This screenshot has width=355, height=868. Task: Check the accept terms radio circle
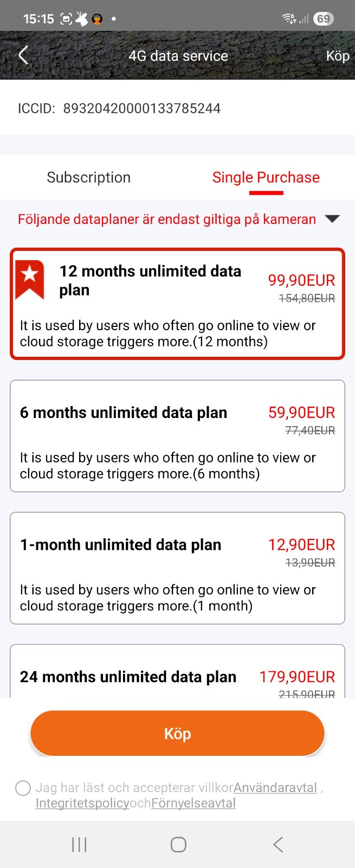23,788
